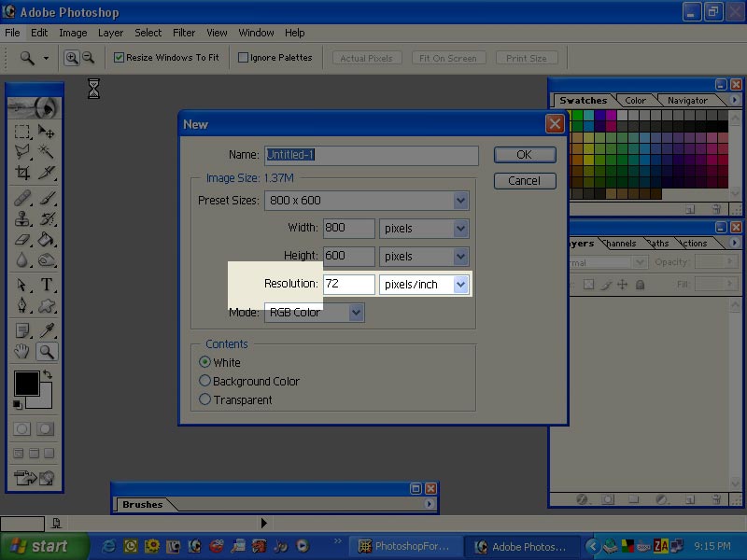Click the zoom in magnifier icon
Image resolution: width=747 pixels, height=560 pixels.
coord(71,58)
